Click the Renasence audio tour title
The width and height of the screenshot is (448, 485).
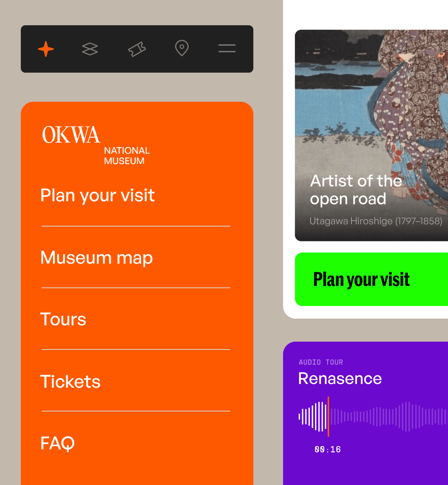[x=340, y=378]
